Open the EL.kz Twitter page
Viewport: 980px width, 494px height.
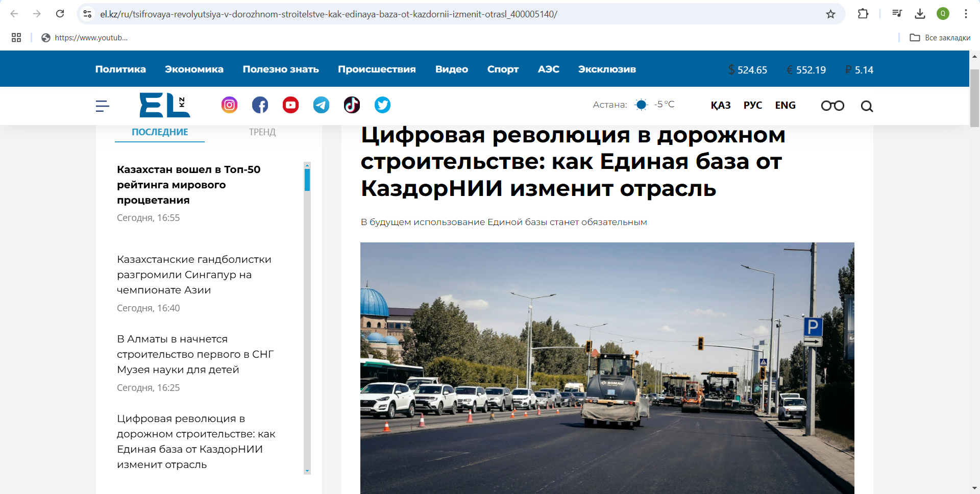point(383,105)
